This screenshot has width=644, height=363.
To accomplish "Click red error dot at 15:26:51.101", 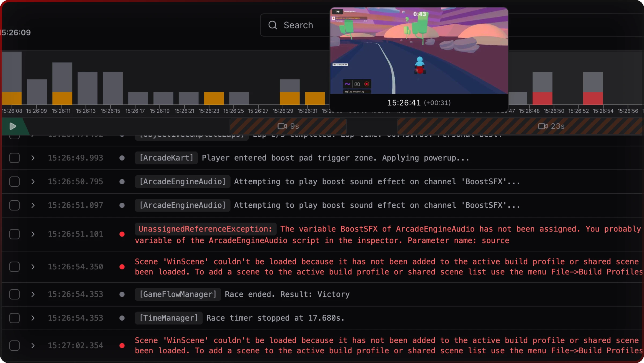I will [122, 234].
